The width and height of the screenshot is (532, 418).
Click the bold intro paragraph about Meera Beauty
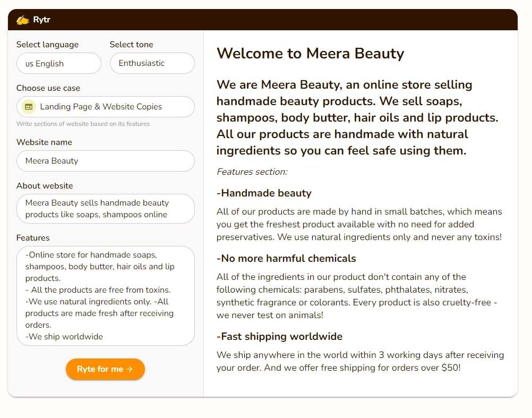point(357,117)
